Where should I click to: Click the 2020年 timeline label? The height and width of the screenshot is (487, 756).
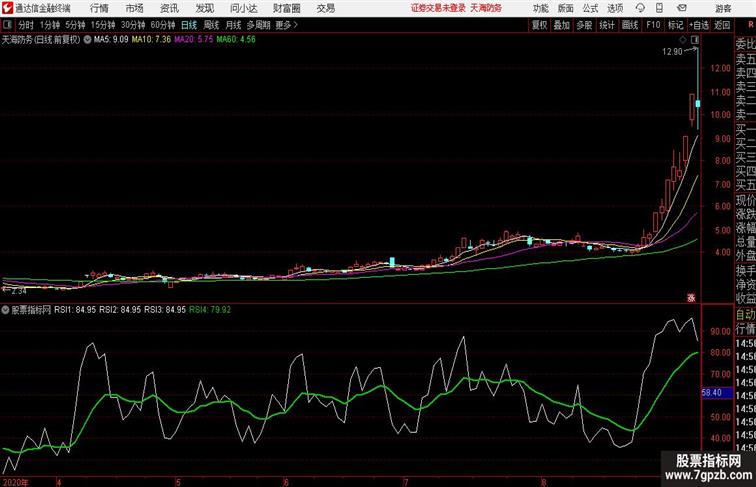pos(15,482)
